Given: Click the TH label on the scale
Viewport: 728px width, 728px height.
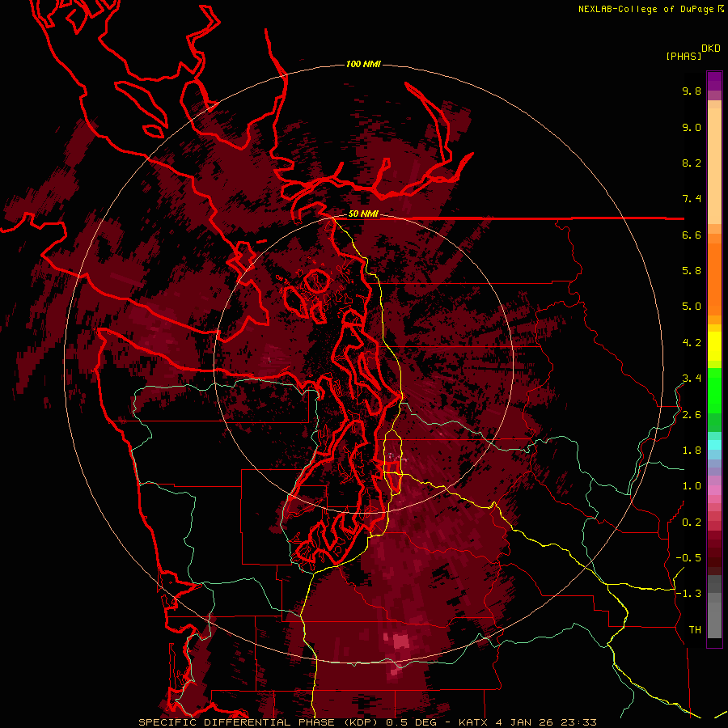Looking at the screenshot, I should 695,630.
